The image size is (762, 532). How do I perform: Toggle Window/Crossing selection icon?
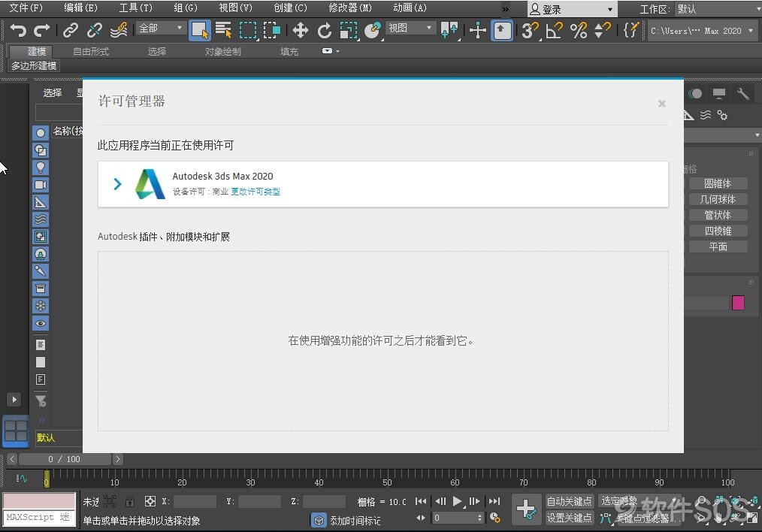coord(271,30)
